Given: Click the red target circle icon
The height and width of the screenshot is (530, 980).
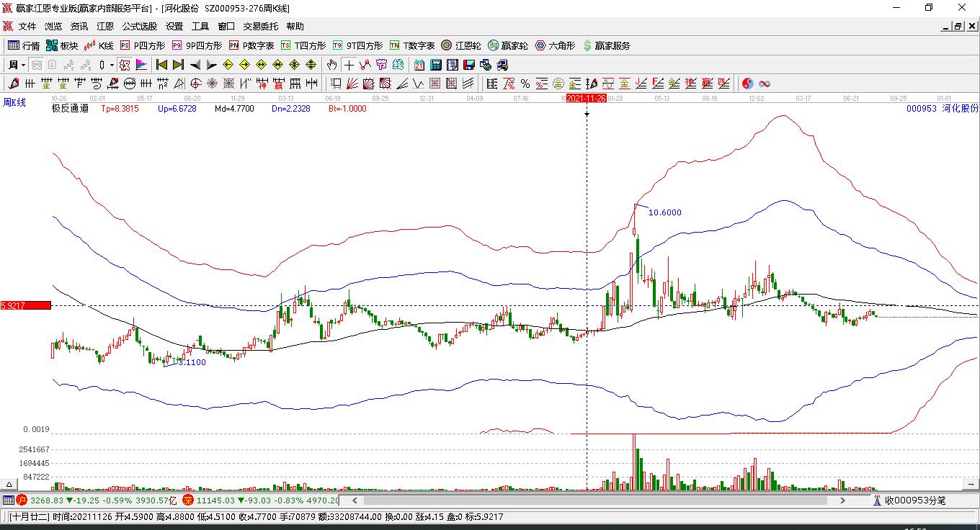Looking at the screenshot, I should point(196,84).
